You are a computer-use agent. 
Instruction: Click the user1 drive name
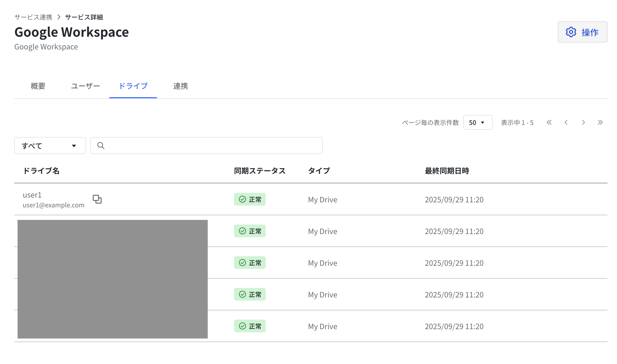32,195
